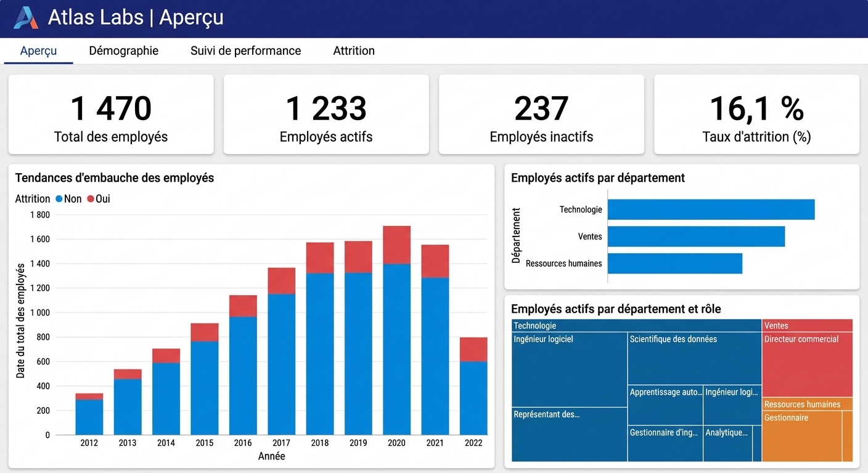Select the red Oui segment for 2019
Image resolution: width=868 pixels, height=473 pixels.
tap(358, 257)
